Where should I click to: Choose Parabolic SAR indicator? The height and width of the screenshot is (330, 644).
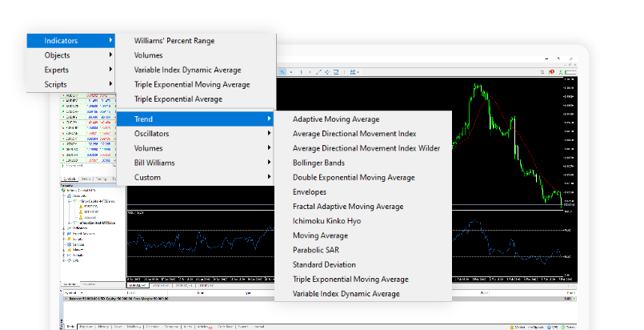click(319, 250)
